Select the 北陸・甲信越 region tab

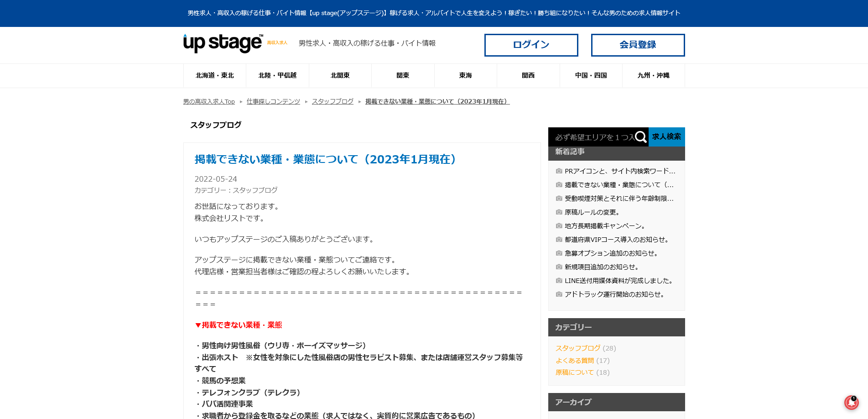tap(277, 76)
